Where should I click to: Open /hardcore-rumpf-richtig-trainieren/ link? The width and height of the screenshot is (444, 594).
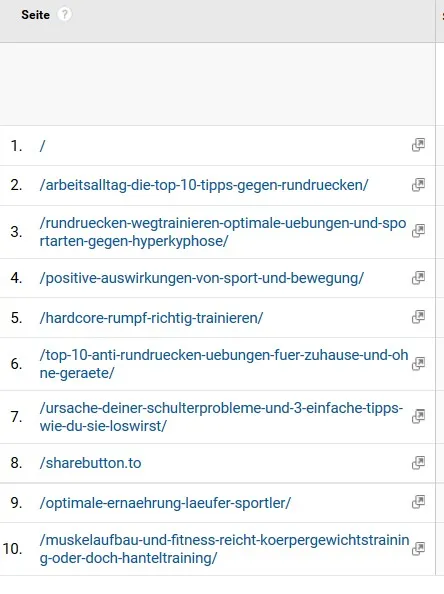(151, 318)
